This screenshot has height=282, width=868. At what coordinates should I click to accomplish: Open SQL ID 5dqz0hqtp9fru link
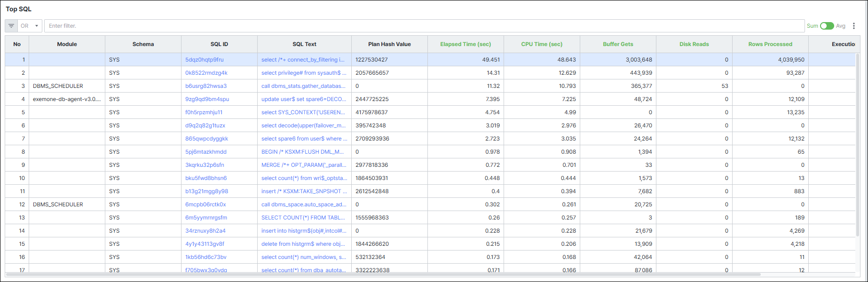click(x=205, y=60)
